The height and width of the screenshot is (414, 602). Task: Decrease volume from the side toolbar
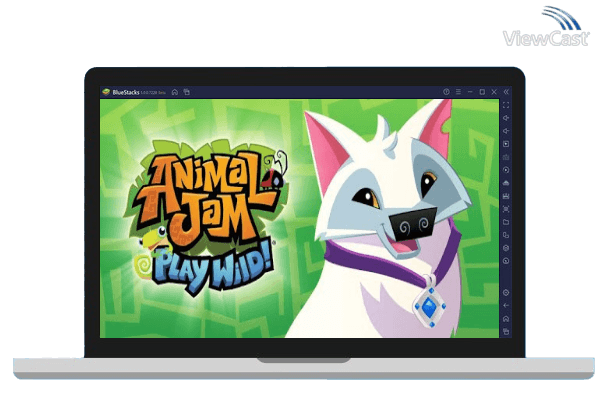506,131
